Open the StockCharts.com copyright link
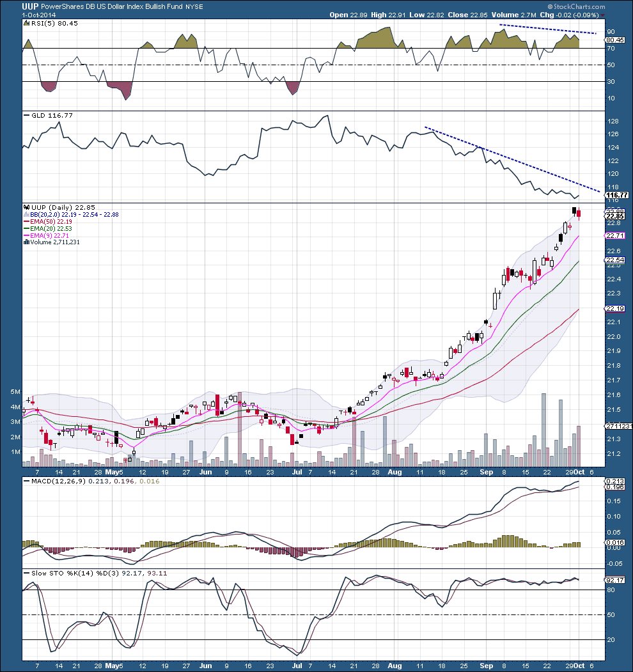The image size is (633, 672). (577, 6)
